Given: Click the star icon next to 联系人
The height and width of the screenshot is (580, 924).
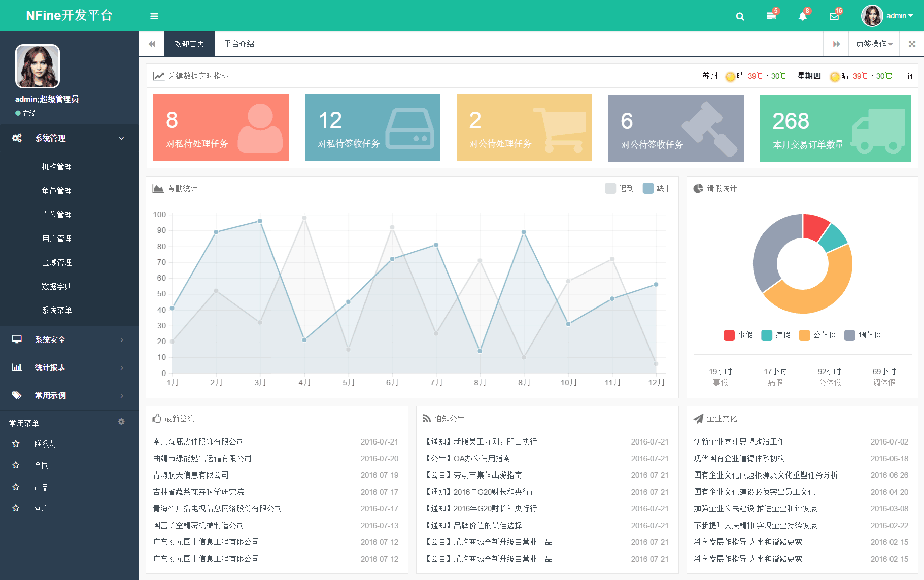Looking at the screenshot, I should [x=16, y=443].
